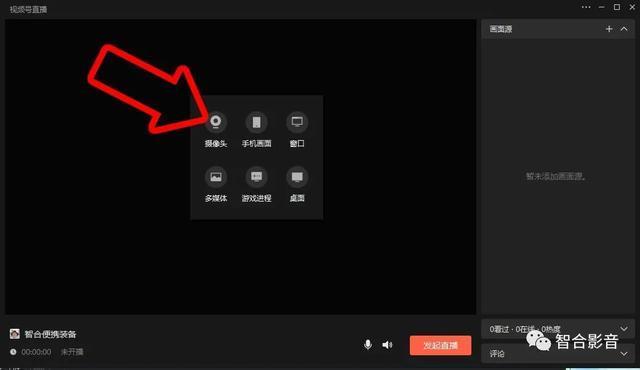Image resolution: width=640 pixels, height=370 pixels.
Task: Click the 画面源 panel header title
Action: click(500, 29)
